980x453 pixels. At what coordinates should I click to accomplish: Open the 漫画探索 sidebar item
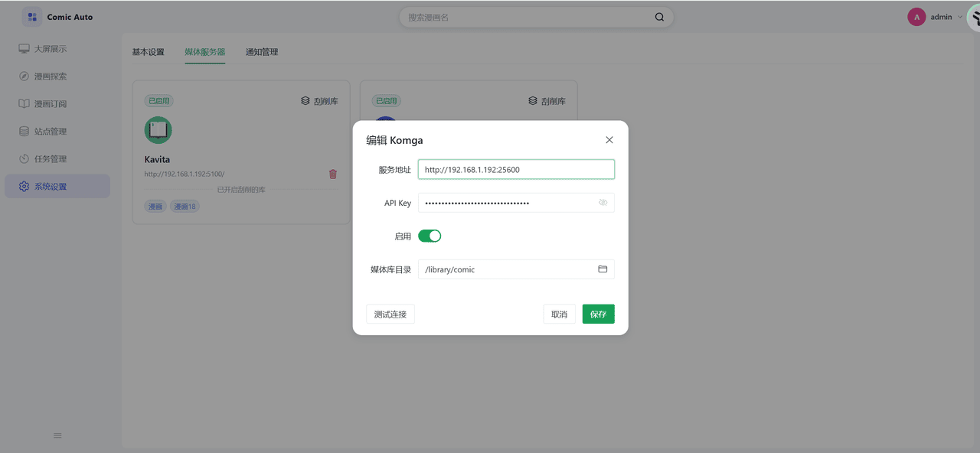(x=57, y=77)
